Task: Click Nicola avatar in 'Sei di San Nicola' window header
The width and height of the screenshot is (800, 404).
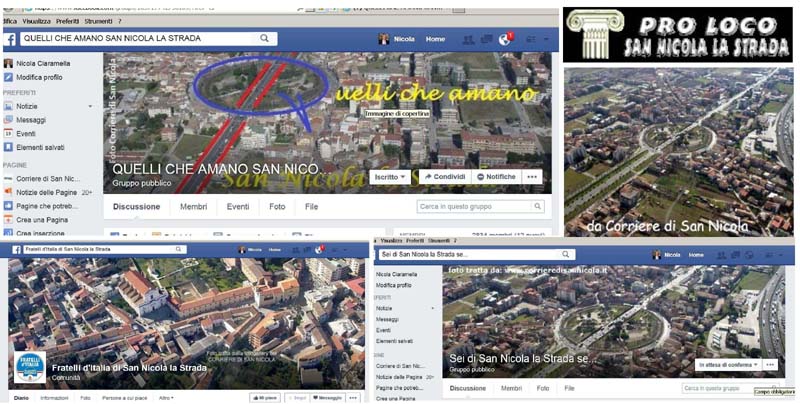Action: (657, 255)
